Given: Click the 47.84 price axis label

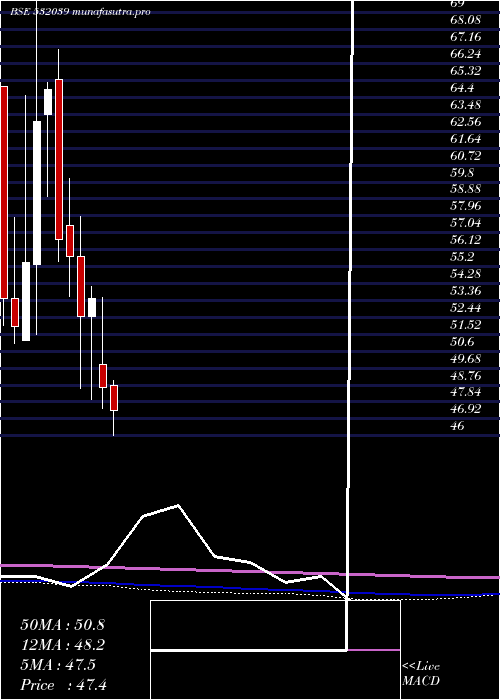Looking at the screenshot, I should (x=466, y=393).
